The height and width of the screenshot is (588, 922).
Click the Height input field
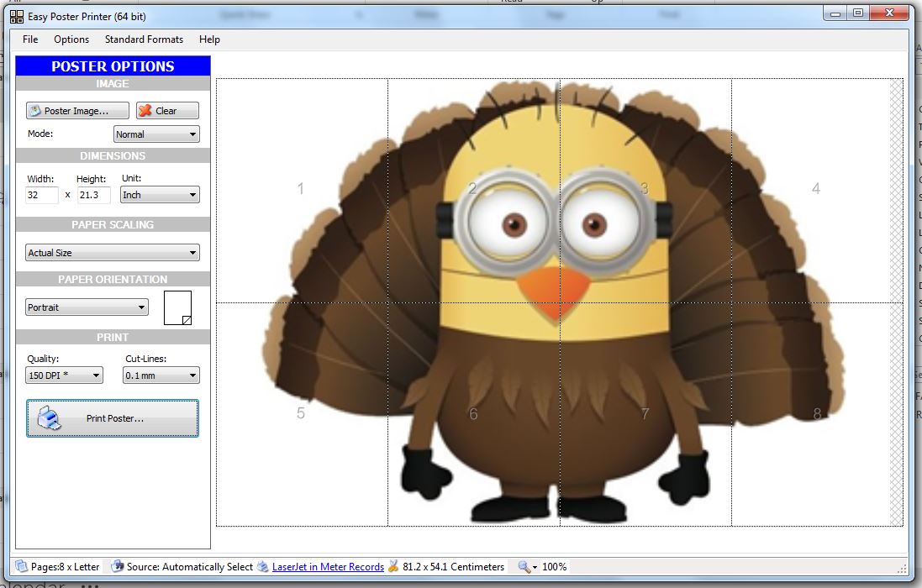[x=93, y=195]
